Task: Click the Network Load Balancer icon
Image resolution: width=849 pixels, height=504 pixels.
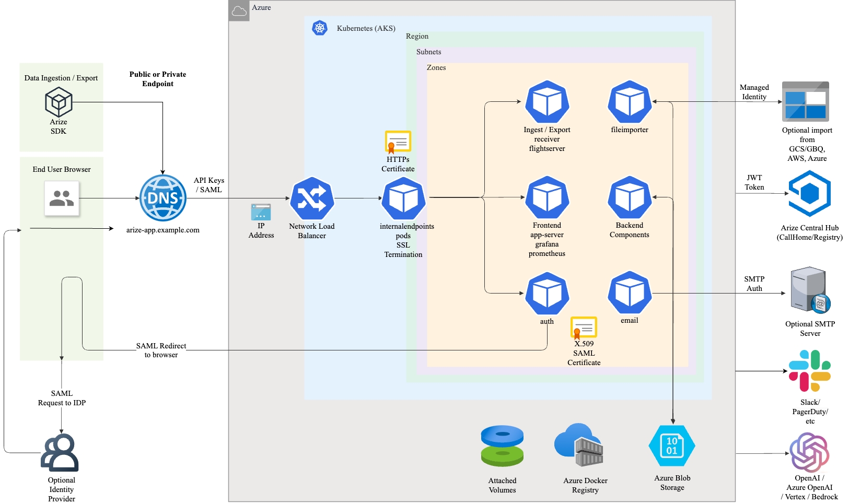Action: pyautogui.click(x=312, y=198)
